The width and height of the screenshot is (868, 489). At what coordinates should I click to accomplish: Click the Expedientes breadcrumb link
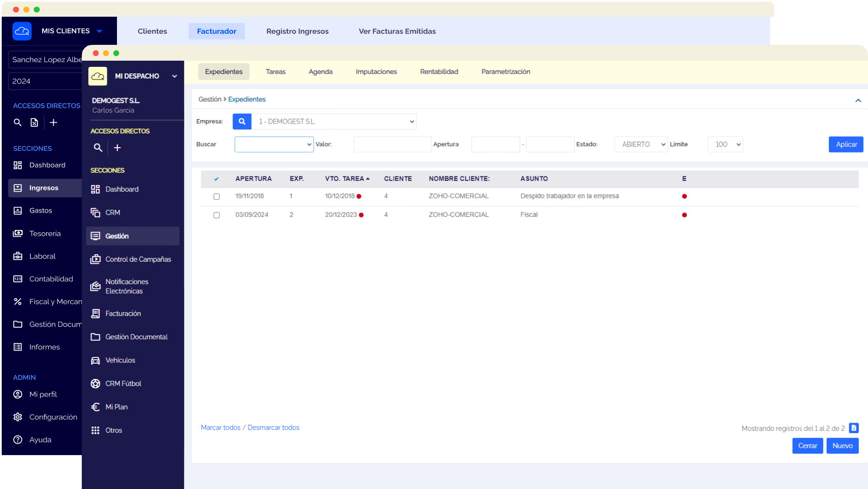coord(247,99)
